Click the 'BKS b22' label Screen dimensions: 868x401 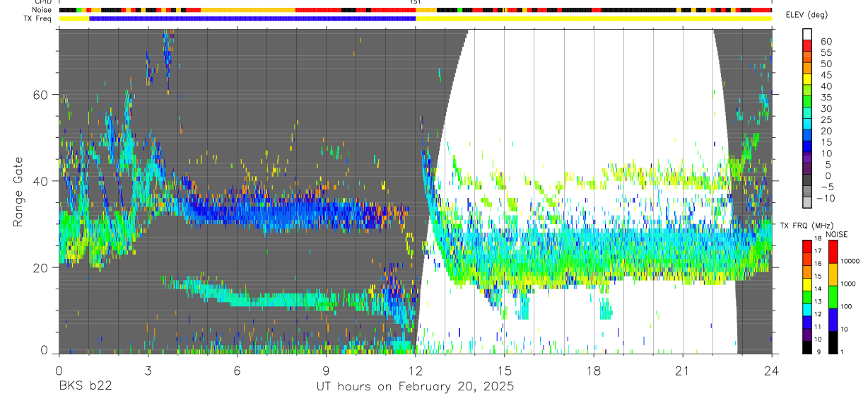[85, 387]
